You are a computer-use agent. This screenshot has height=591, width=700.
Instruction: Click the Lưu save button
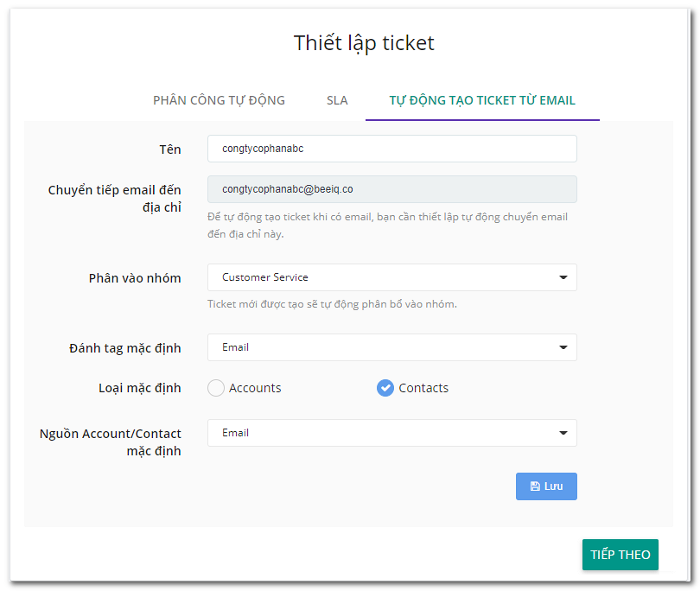pyautogui.click(x=546, y=486)
